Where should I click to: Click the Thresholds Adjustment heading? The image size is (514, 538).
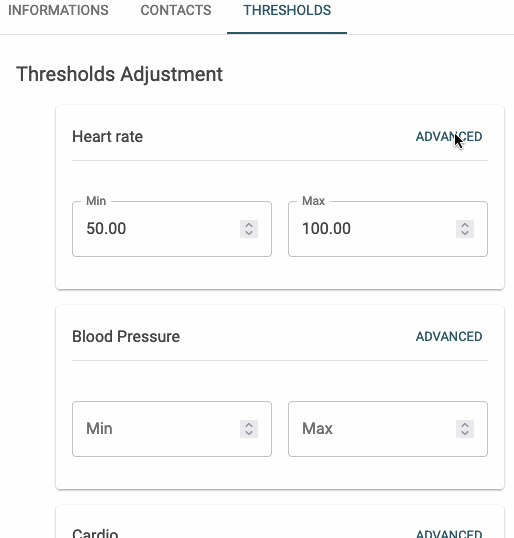(119, 74)
